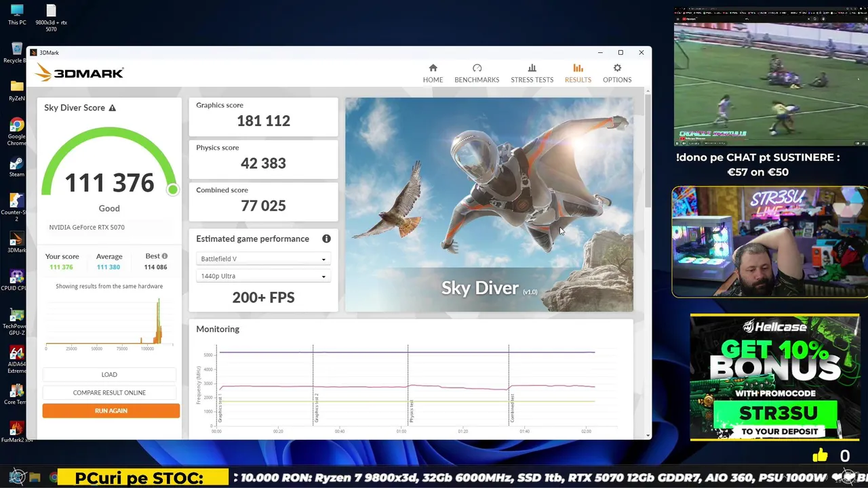868x488 pixels.
Task: Open the Home tab in 3DMark
Action: click(433, 73)
